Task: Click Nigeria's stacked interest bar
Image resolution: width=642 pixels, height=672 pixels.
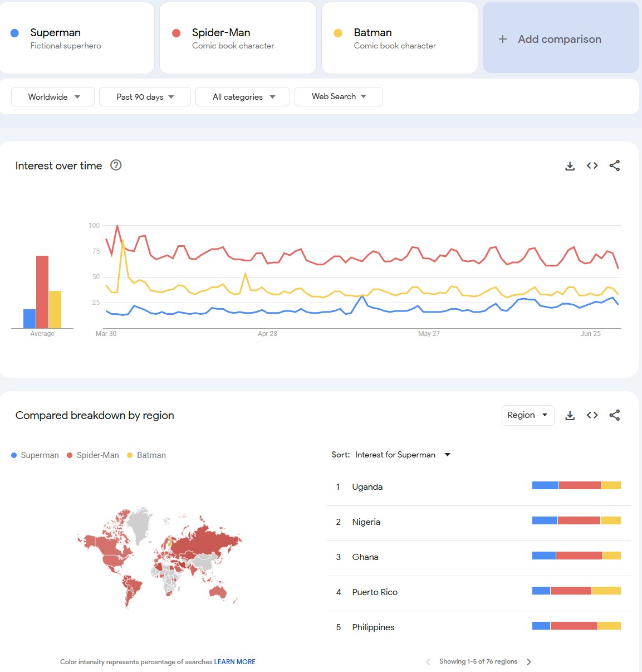Action: coord(576,520)
